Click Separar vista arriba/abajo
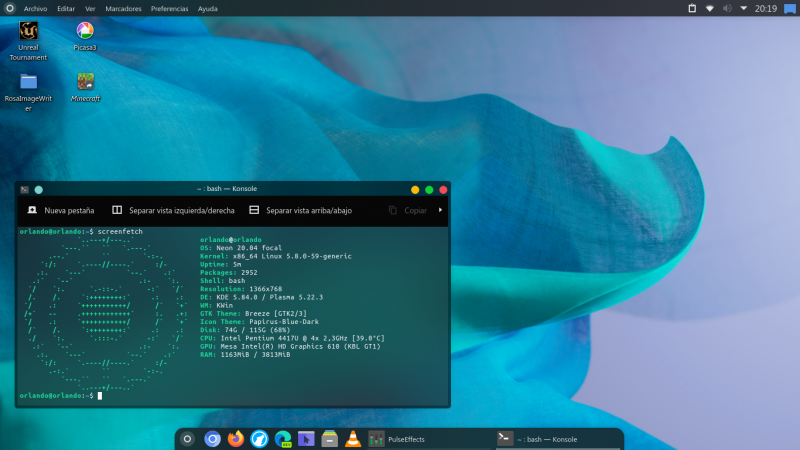 pos(300,211)
